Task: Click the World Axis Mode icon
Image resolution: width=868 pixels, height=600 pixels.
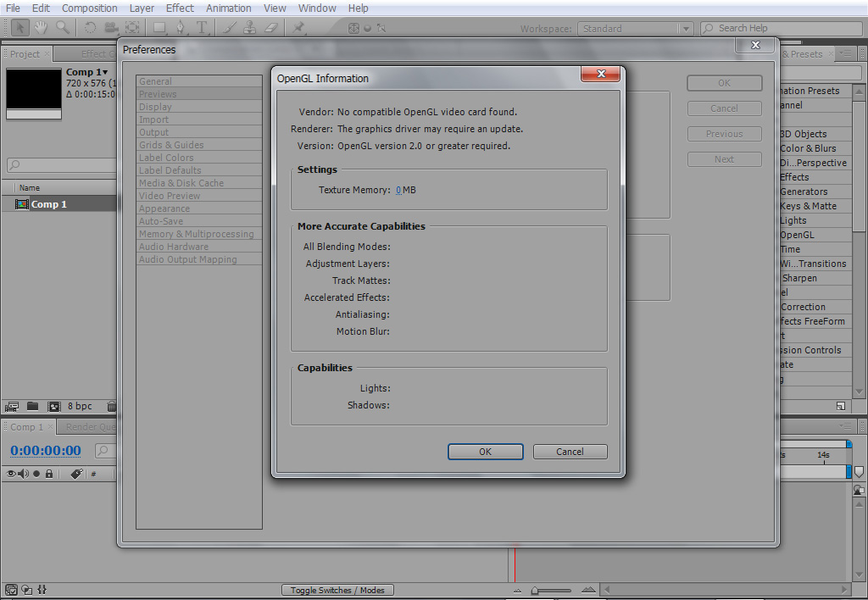Action: [x=368, y=28]
